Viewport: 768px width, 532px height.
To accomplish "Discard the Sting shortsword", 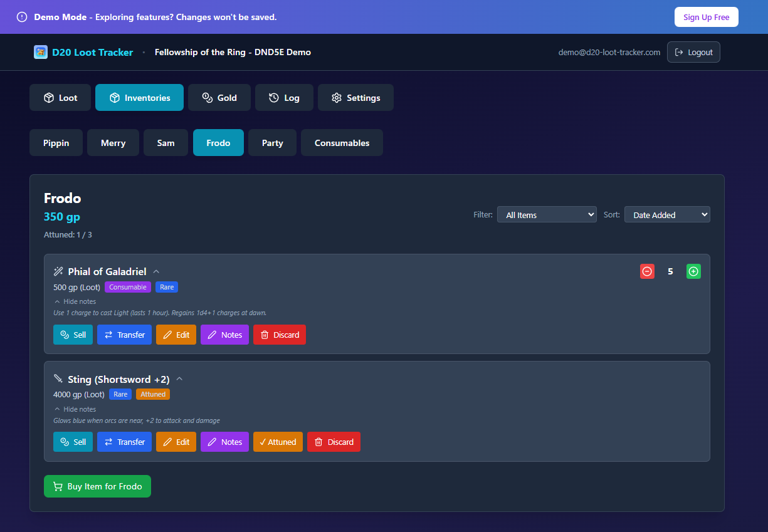I will (334, 442).
